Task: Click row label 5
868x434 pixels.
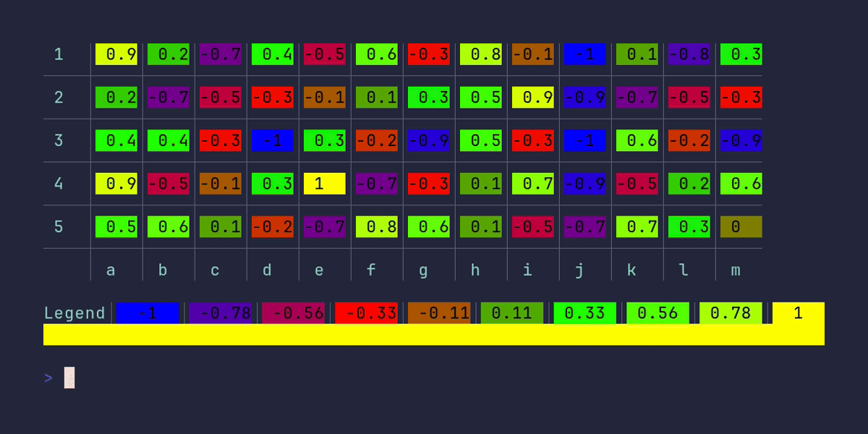Action: [x=59, y=227]
